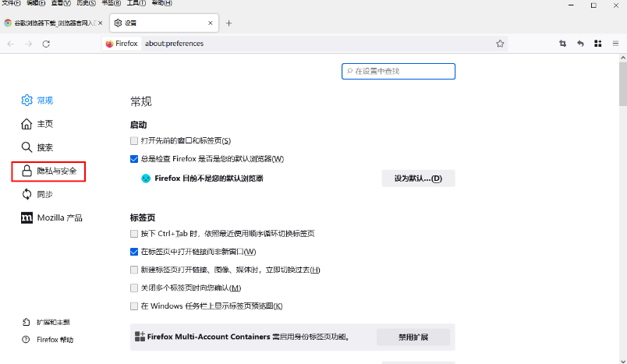Close the 设置 tab
The width and height of the screenshot is (627, 364).
pyautogui.click(x=211, y=23)
